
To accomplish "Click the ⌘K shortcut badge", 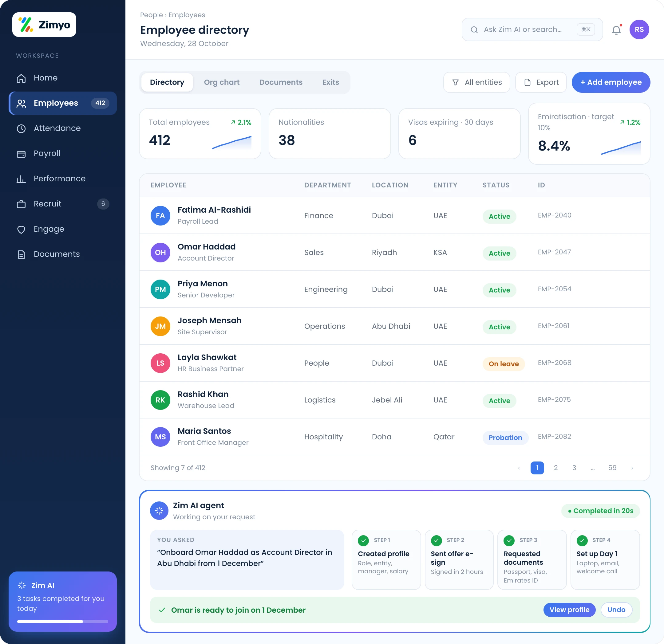I will pyautogui.click(x=586, y=29).
